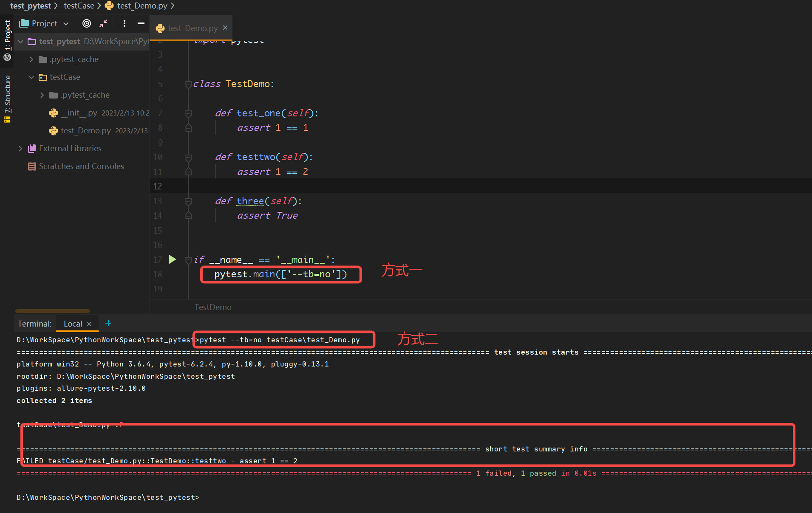Close the Local terminal tab
812x513 pixels.
pyautogui.click(x=89, y=324)
